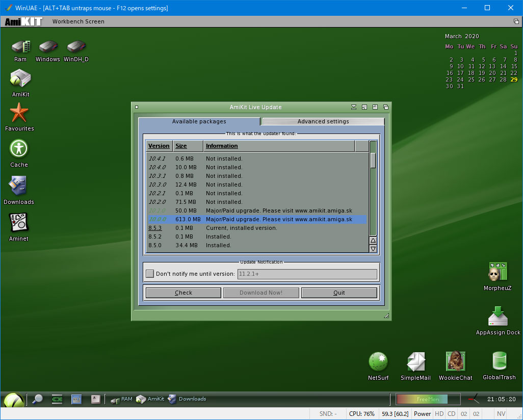Viewport: 523px width, 420px height.
Task: Click the list scroll up arrow
Action: click(x=373, y=241)
